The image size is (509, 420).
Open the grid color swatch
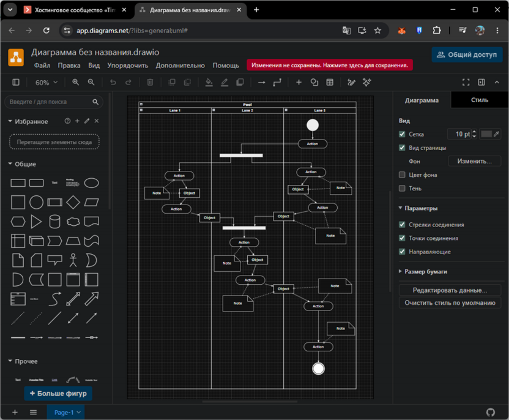[486, 134]
